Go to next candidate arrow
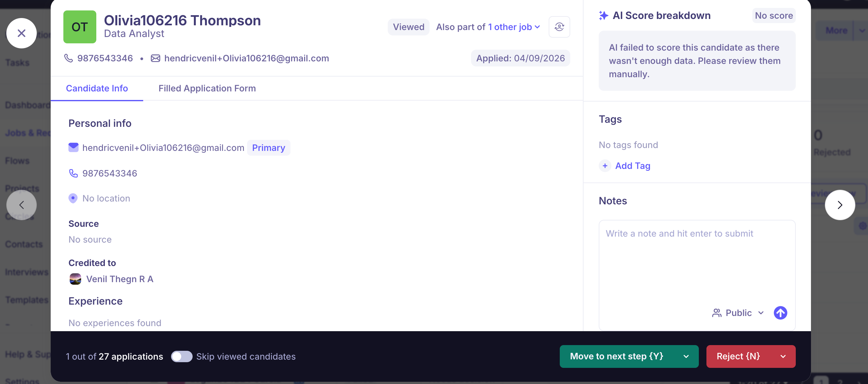This screenshot has width=868, height=384. pos(840,205)
